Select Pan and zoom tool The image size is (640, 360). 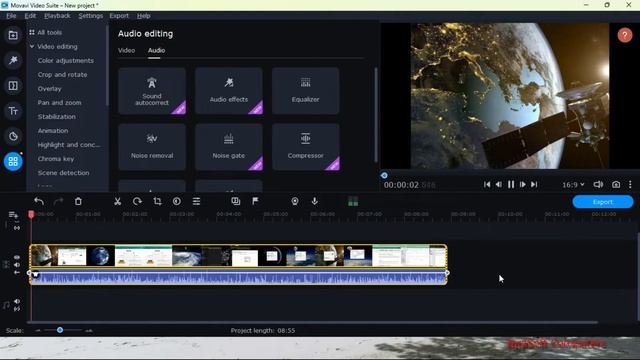point(59,102)
